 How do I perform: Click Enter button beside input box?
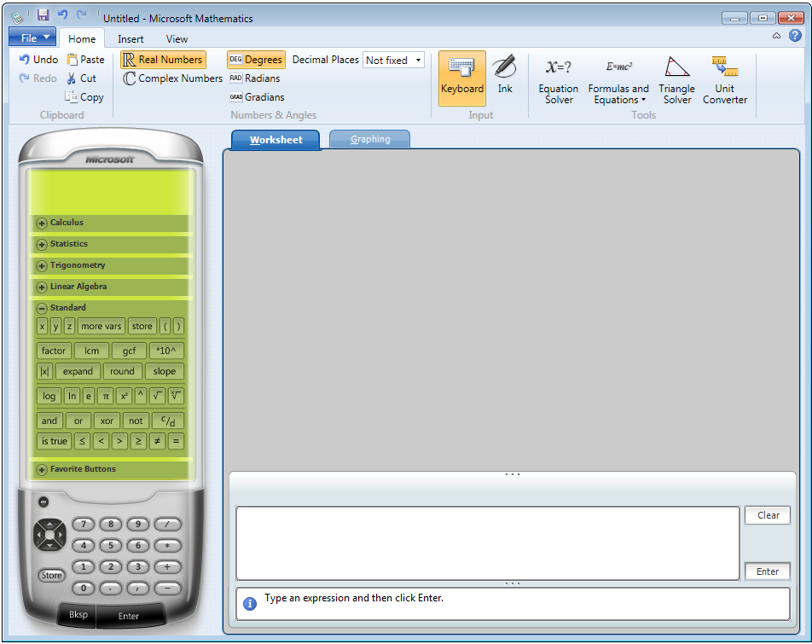coord(768,571)
